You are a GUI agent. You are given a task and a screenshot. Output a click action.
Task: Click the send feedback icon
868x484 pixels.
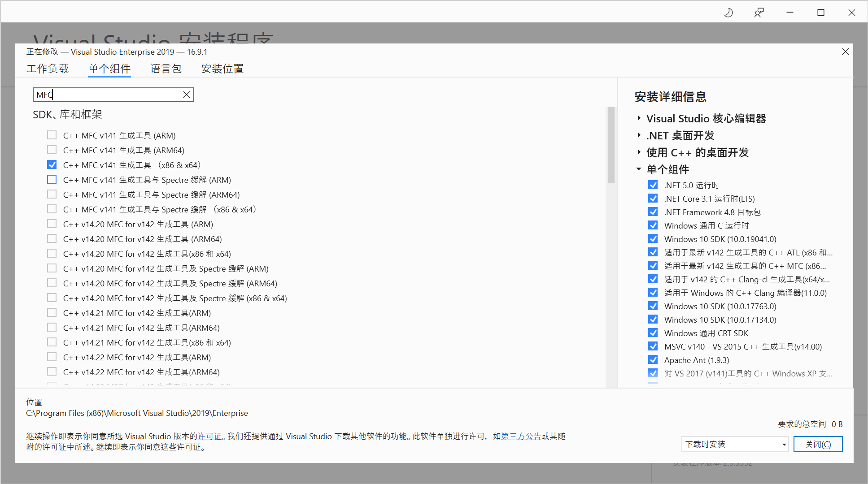point(759,13)
